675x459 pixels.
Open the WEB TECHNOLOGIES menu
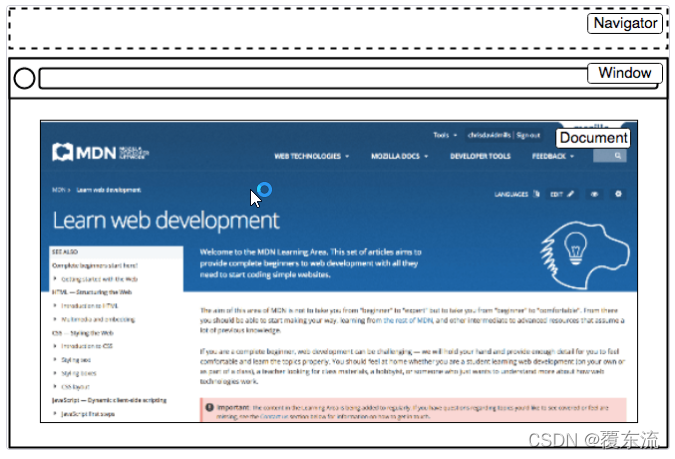click(x=312, y=156)
